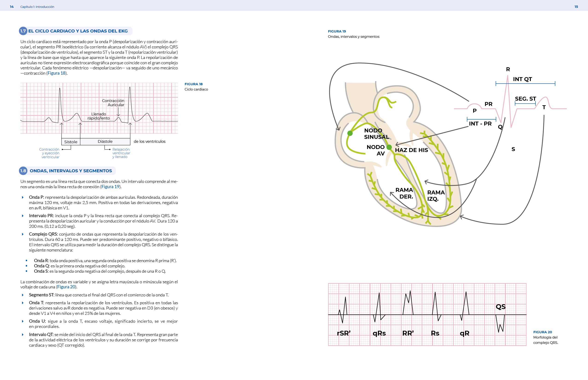Click the Sístole box in diagram
Screen dimensions: 588x380
71,142
